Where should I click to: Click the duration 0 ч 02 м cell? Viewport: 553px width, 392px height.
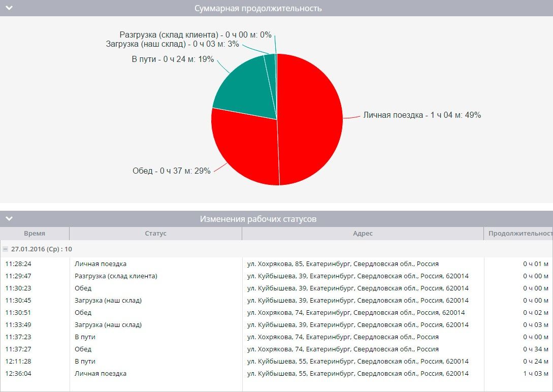536,312
